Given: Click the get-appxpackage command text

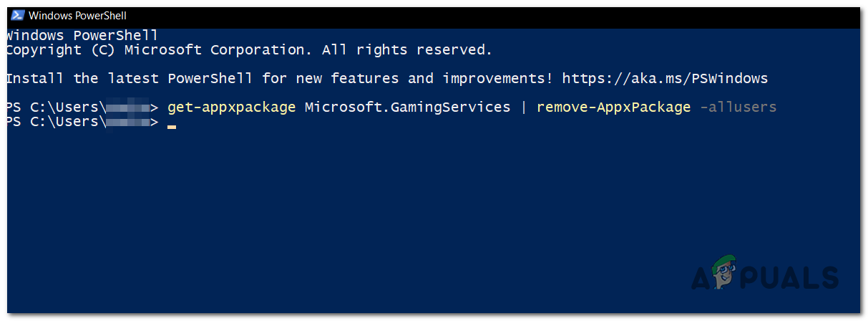Looking at the screenshot, I should point(231,107).
